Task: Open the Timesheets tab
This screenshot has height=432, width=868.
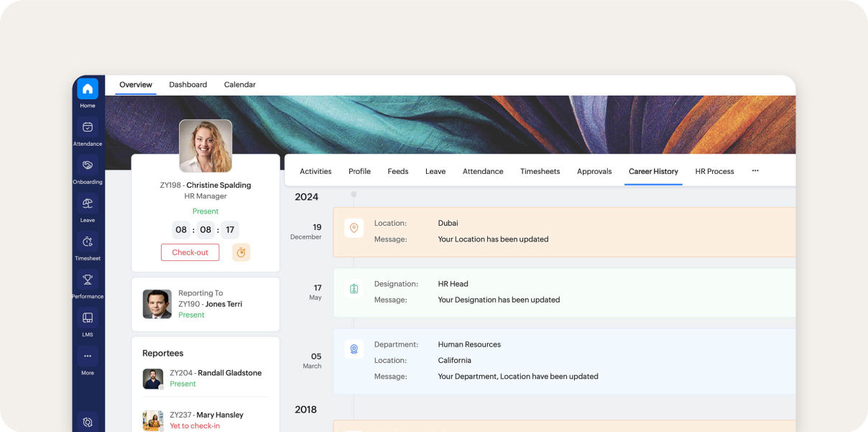Action: (x=540, y=171)
